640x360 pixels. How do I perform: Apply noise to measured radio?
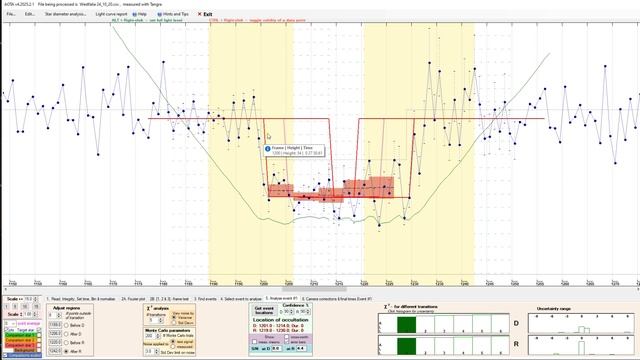(173, 347)
